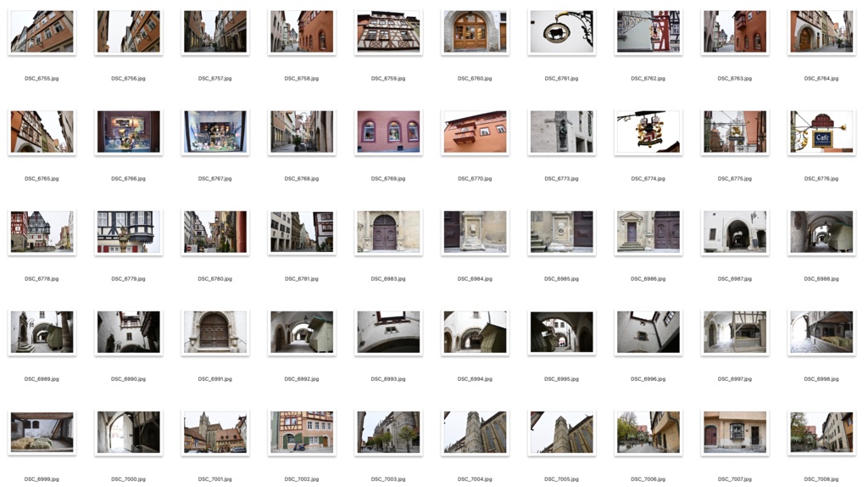
Task: Click the label DSC_6764.jpg
Action: 821,79
